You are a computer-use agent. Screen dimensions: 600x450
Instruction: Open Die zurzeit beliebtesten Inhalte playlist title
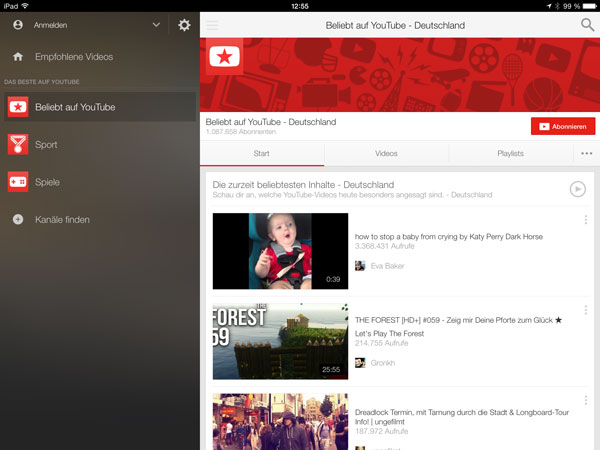pos(303,185)
